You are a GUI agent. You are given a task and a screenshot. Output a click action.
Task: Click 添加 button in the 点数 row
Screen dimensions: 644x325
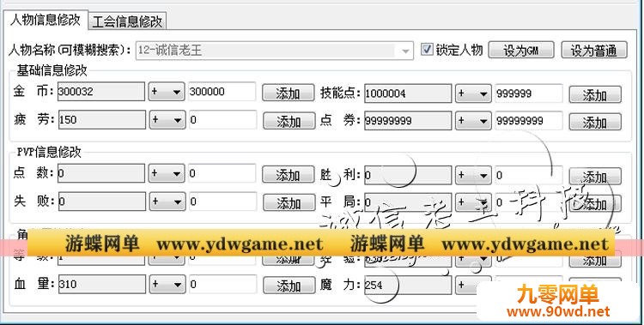[x=289, y=175]
